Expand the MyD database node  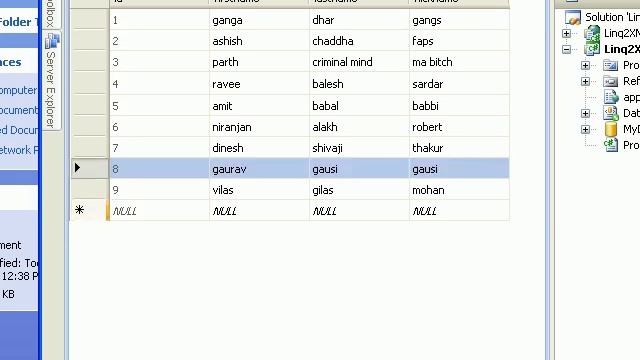point(585,129)
